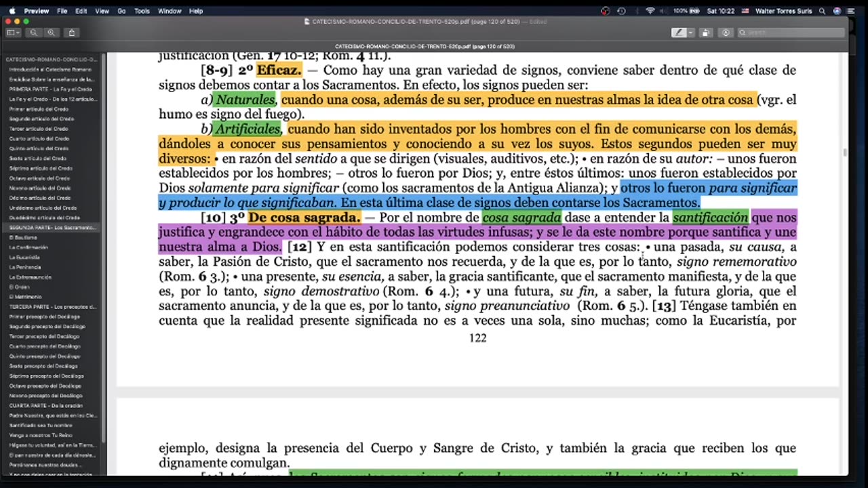This screenshot has width=868, height=488.
Task: Go to El Orden chapter
Action: pos(20,287)
